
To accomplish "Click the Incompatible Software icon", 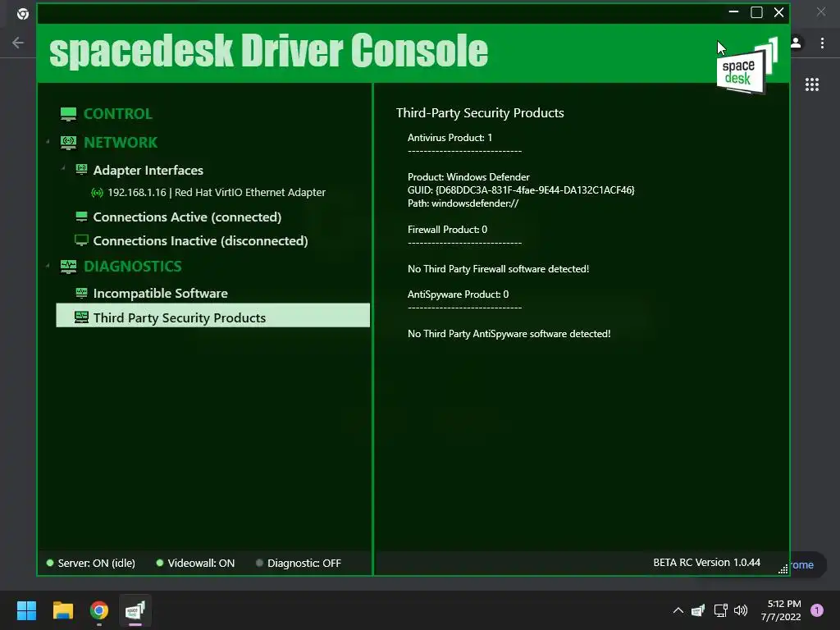I will (81, 293).
